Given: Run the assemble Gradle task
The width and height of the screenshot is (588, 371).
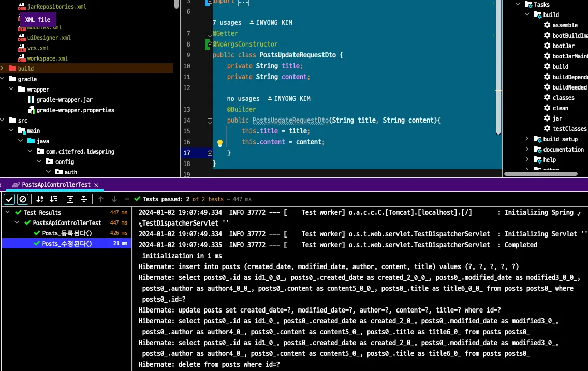Looking at the screenshot, I should tap(565, 25).
